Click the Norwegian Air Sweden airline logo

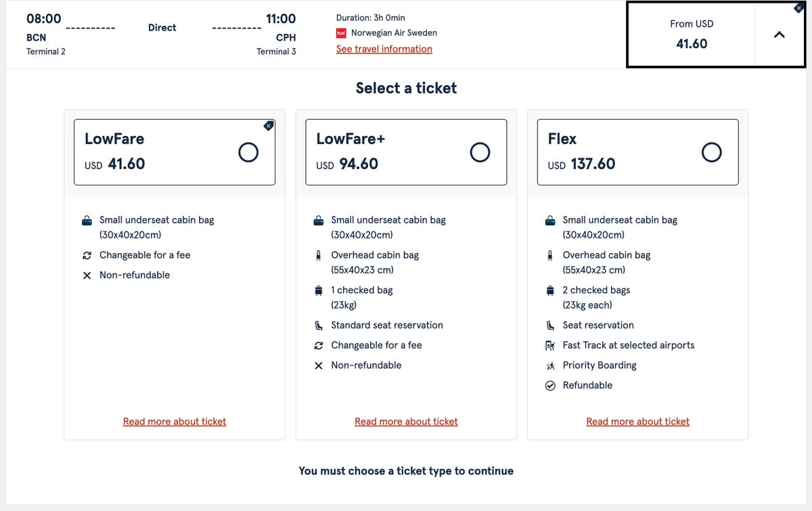point(342,32)
